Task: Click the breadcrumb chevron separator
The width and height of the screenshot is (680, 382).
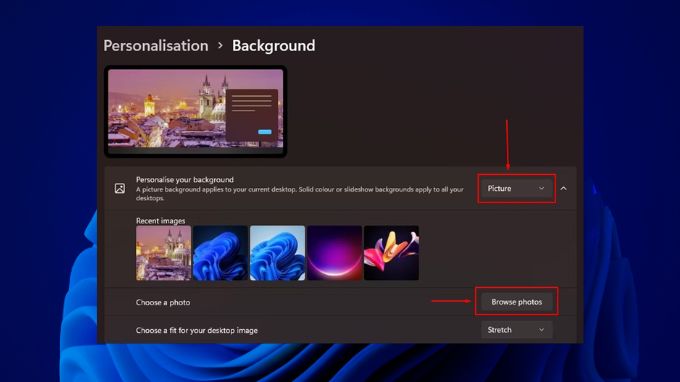Action: tap(220, 46)
